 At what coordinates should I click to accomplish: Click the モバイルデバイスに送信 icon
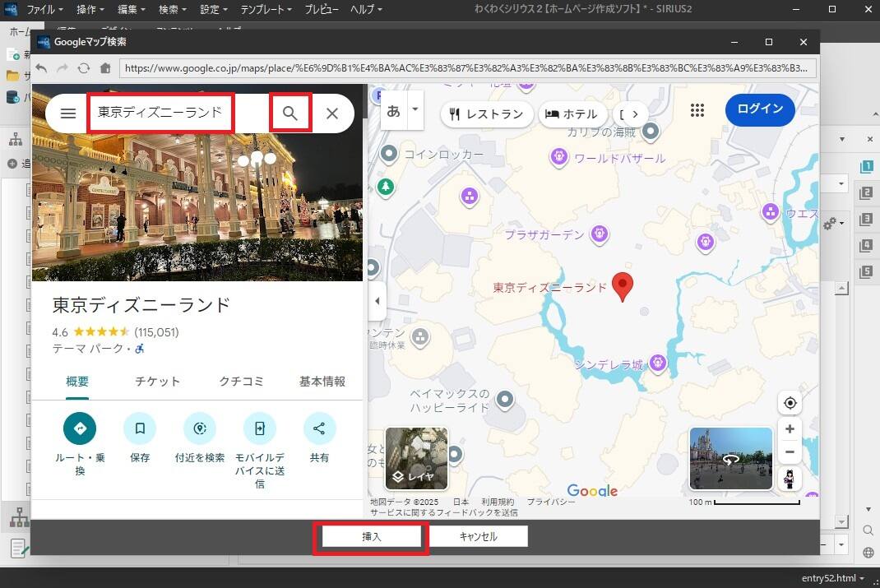pyautogui.click(x=260, y=428)
